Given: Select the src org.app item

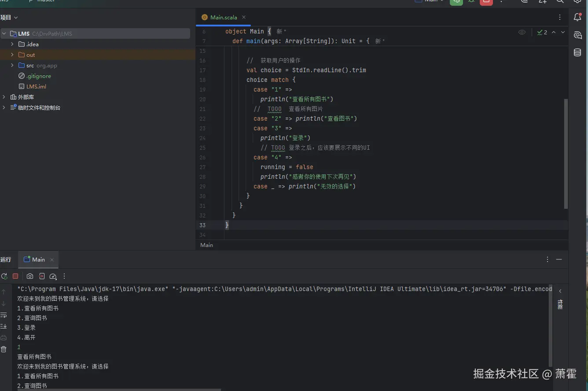Looking at the screenshot, I should pyautogui.click(x=42, y=65).
